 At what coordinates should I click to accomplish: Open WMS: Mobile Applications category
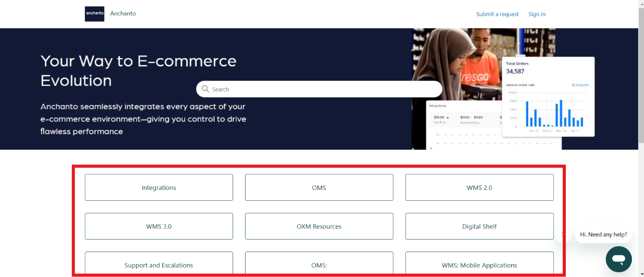(x=479, y=264)
